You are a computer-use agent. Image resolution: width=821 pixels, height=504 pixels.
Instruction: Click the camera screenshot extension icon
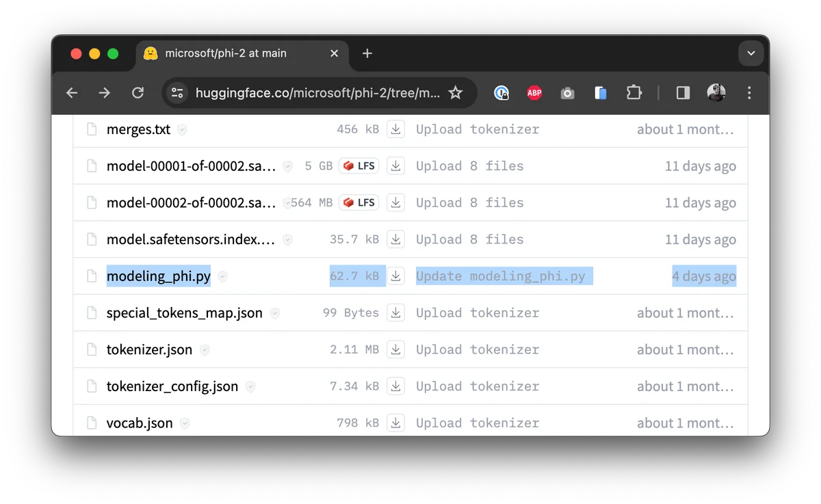[x=567, y=93]
